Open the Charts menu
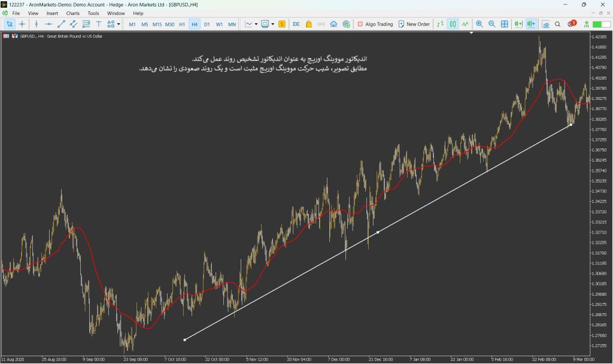This screenshot has width=613, height=364. pyautogui.click(x=72, y=13)
